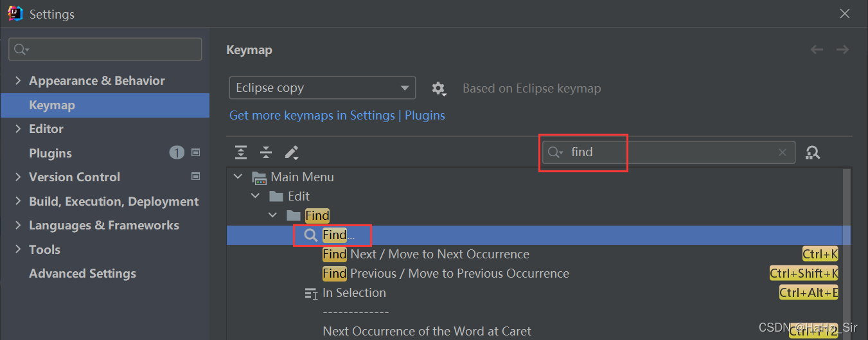Collapse the Find folder node
The image size is (868, 340).
[x=273, y=215]
